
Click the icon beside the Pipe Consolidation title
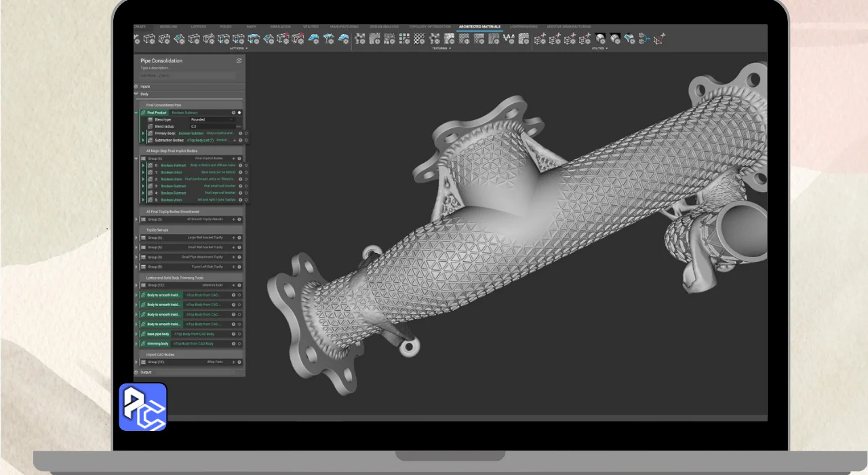(x=239, y=61)
